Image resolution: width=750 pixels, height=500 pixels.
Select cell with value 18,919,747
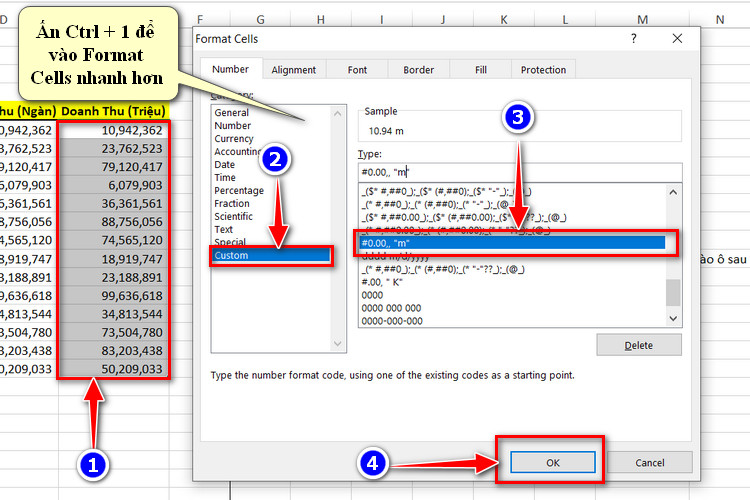click(x=113, y=259)
